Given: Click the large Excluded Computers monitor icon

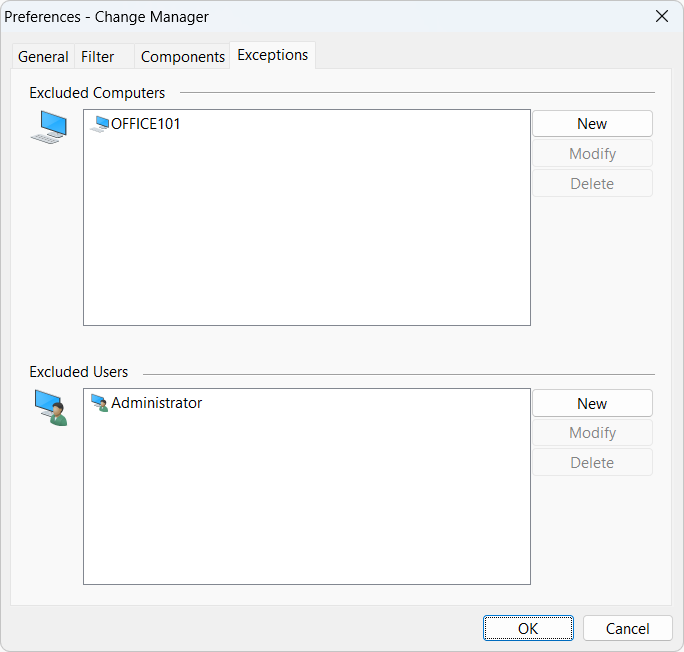Looking at the screenshot, I should (x=49, y=127).
